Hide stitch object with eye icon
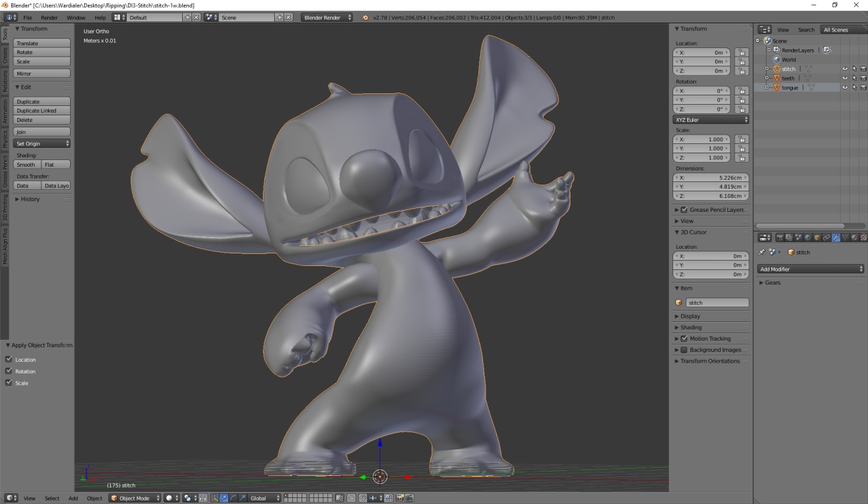Viewport: 868px width, 504px height. pyautogui.click(x=845, y=69)
